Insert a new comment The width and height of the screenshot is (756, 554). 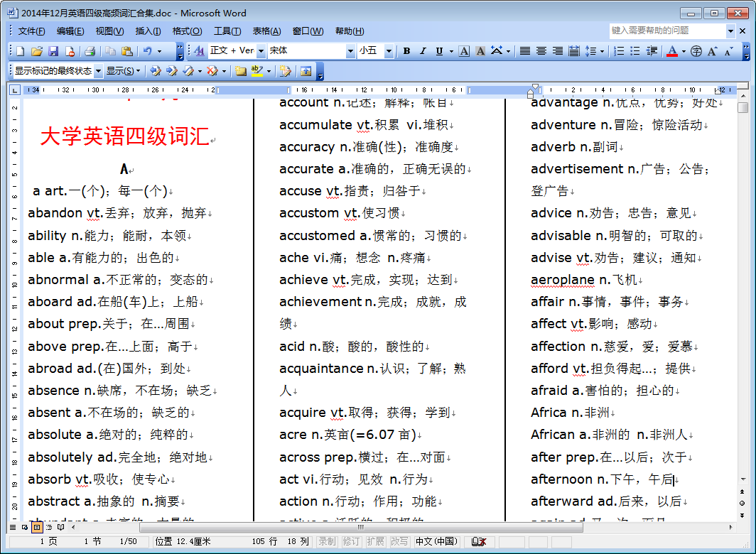coord(241,71)
